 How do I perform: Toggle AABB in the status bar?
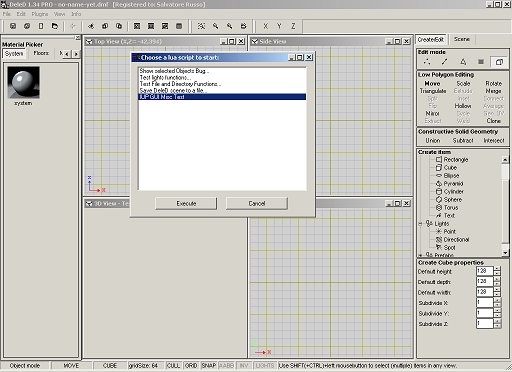tap(226, 366)
